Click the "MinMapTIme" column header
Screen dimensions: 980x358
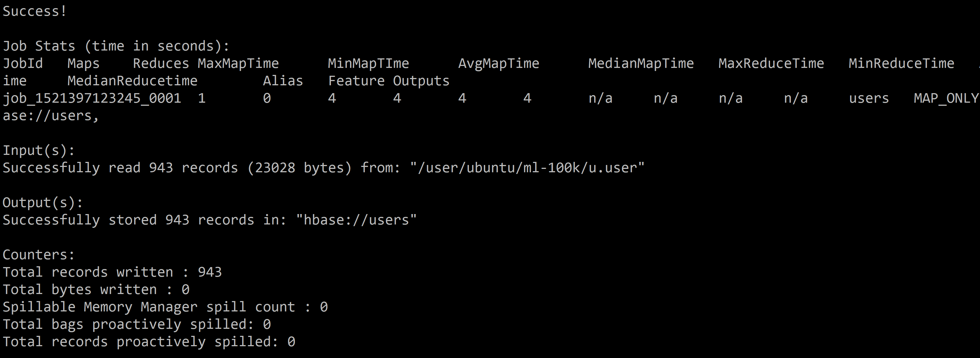tap(368, 63)
